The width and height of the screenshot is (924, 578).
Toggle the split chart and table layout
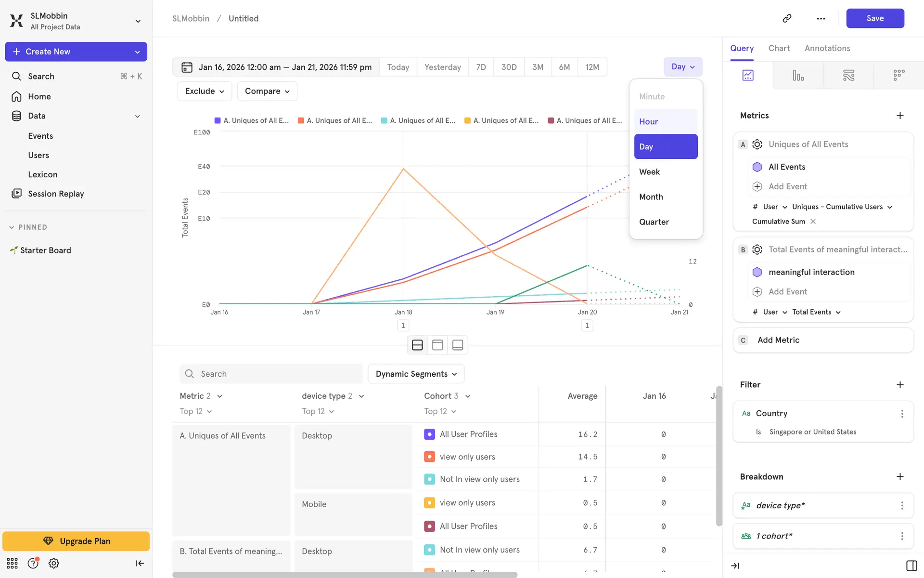tap(417, 345)
